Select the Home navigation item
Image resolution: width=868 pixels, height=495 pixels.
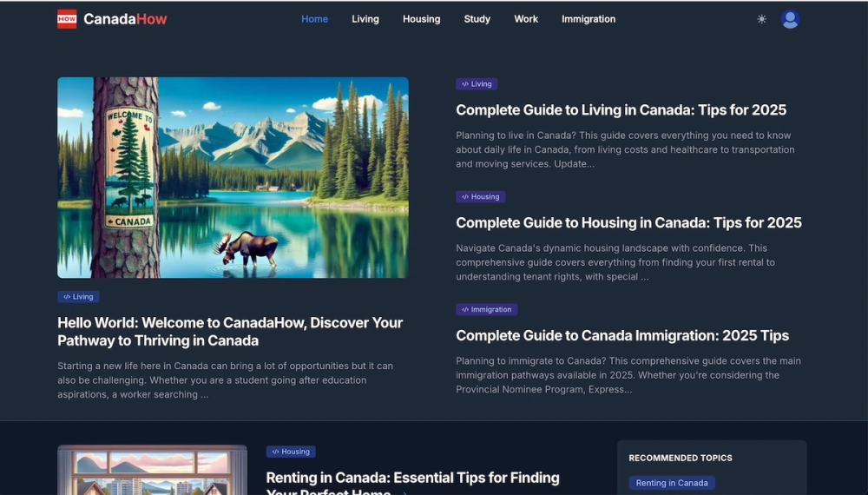[x=314, y=19]
